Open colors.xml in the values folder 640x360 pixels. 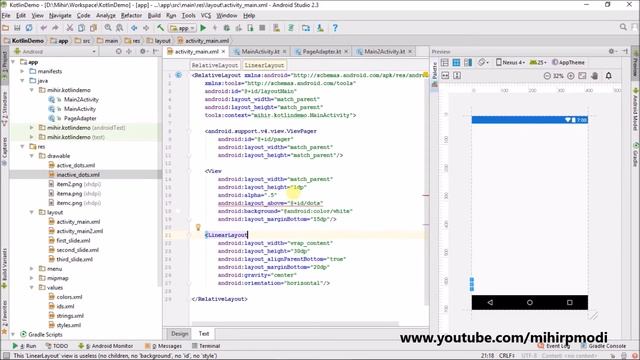[x=65, y=297]
